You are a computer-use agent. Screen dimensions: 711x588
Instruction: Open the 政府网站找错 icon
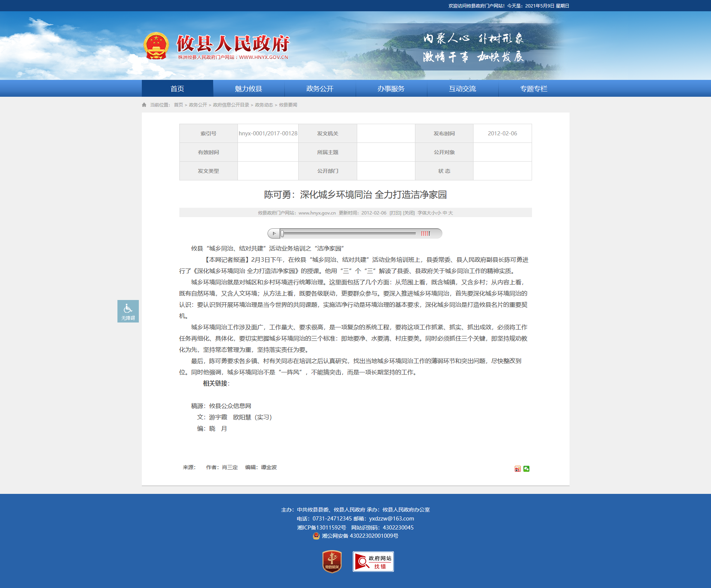(373, 561)
